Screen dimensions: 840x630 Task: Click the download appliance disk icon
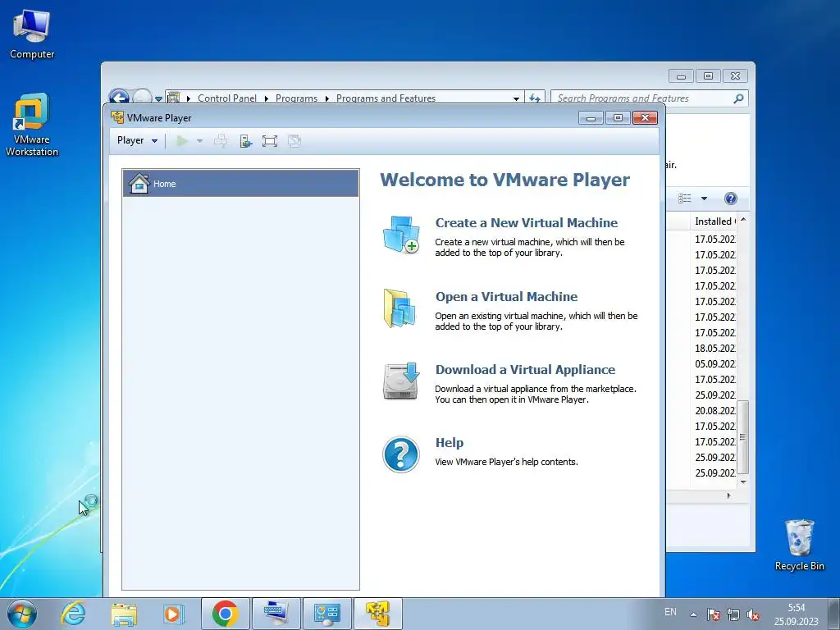[x=400, y=381]
